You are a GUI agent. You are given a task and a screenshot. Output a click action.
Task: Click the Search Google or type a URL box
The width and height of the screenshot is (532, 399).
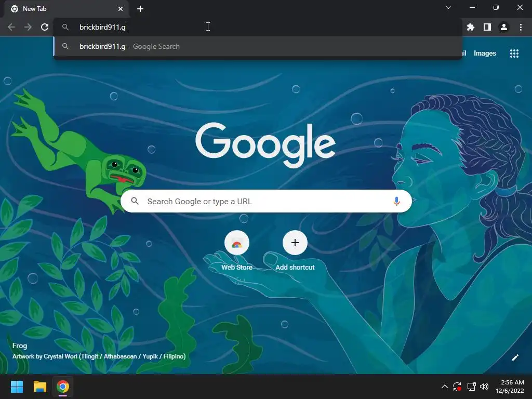coord(266,201)
